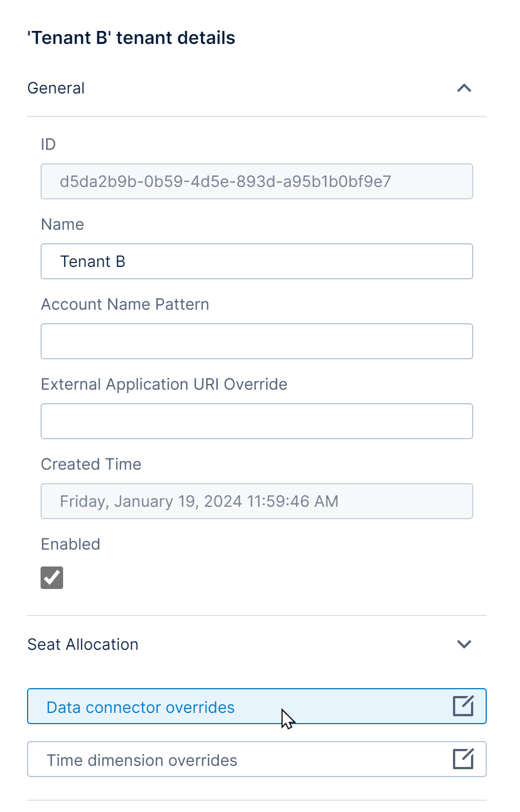
Task: Focus the External Application URI Override field
Action: [x=256, y=421]
